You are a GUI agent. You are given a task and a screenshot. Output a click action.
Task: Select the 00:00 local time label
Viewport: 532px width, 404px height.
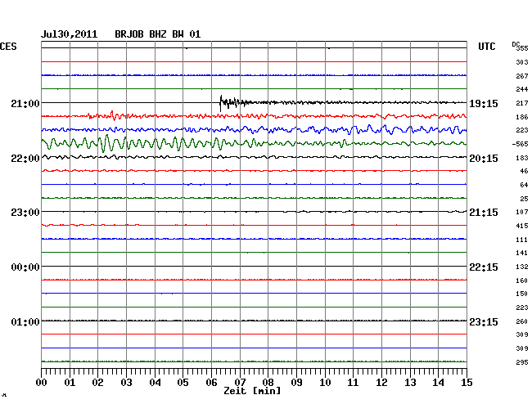pyautogui.click(x=25, y=267)
